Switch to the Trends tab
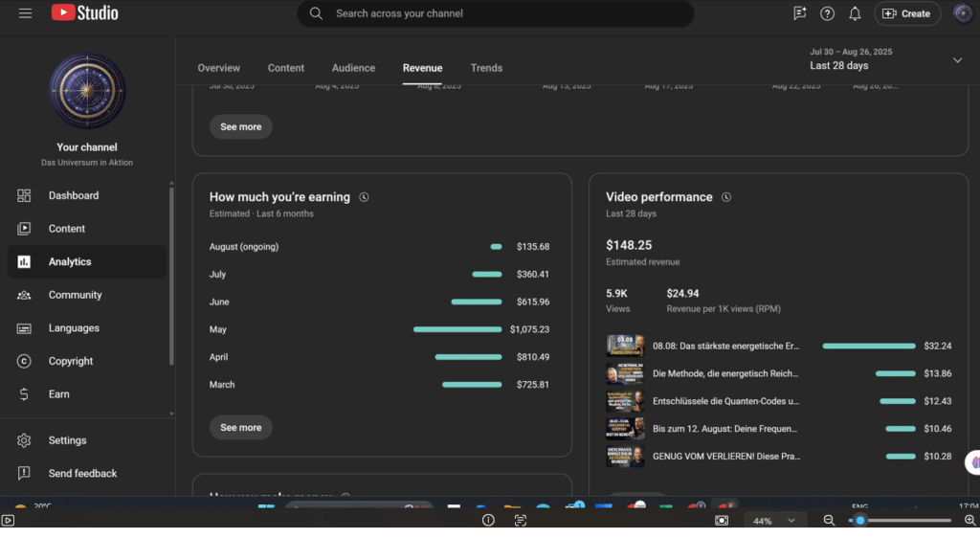 [486, 68]
